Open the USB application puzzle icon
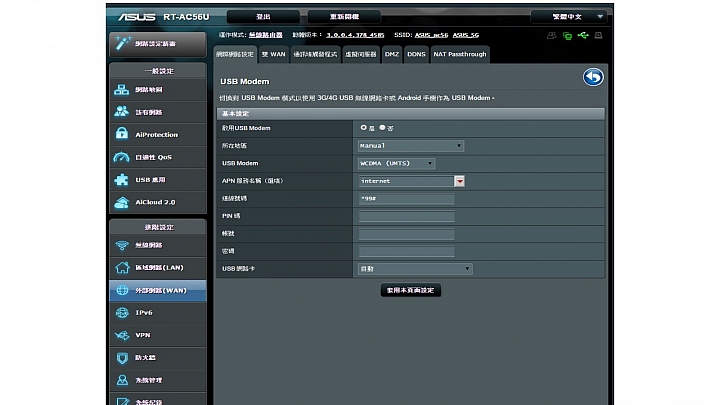 coord(121,180)
